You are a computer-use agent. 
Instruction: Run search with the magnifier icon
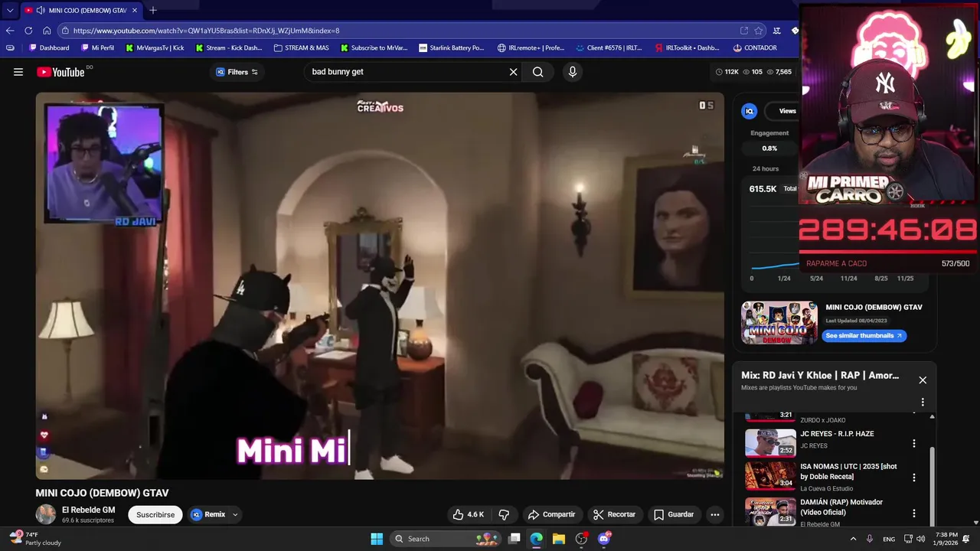point(538,72)
